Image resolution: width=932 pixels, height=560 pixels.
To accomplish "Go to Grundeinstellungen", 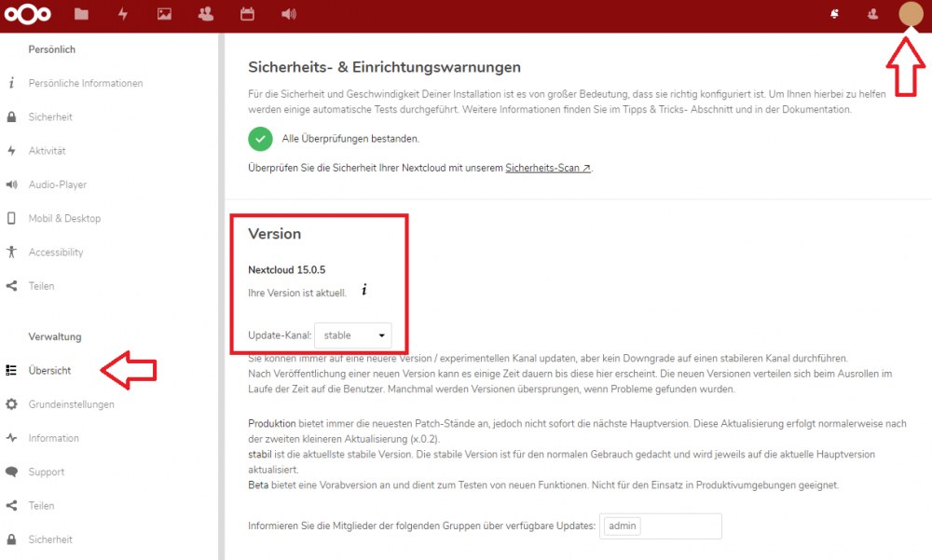I will 72,404.
